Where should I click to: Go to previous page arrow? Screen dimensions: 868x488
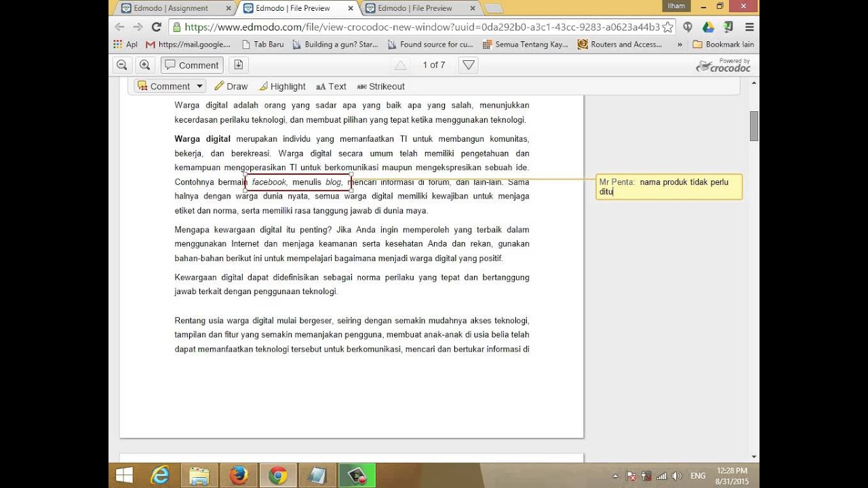[x=401, y=65]
